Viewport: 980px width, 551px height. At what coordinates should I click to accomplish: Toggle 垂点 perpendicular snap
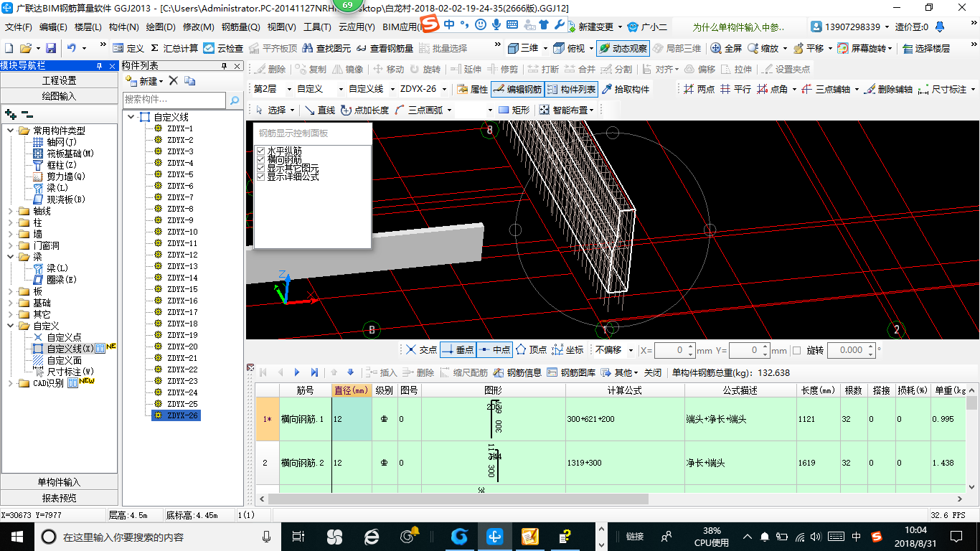coord(458,350)
